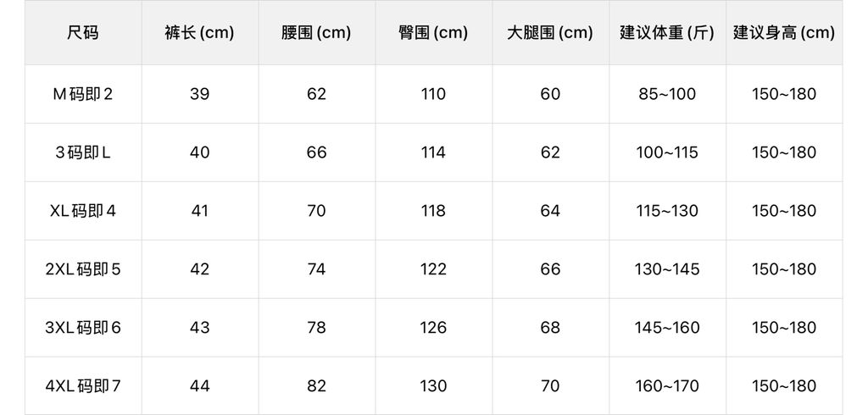Image resolution: width=868 pixels, height=415 pixels.
Task: Select the 85~100 weight cell
Action: [668, 94]
